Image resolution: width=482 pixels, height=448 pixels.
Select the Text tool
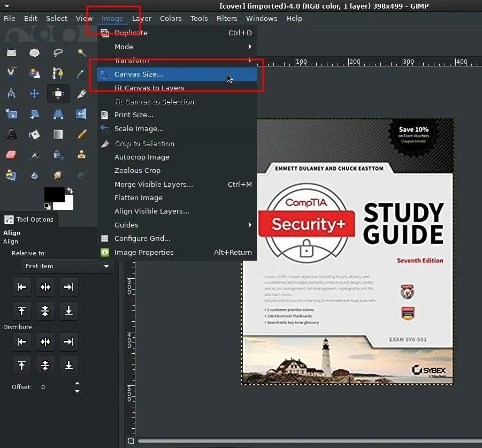pos(11,134)
